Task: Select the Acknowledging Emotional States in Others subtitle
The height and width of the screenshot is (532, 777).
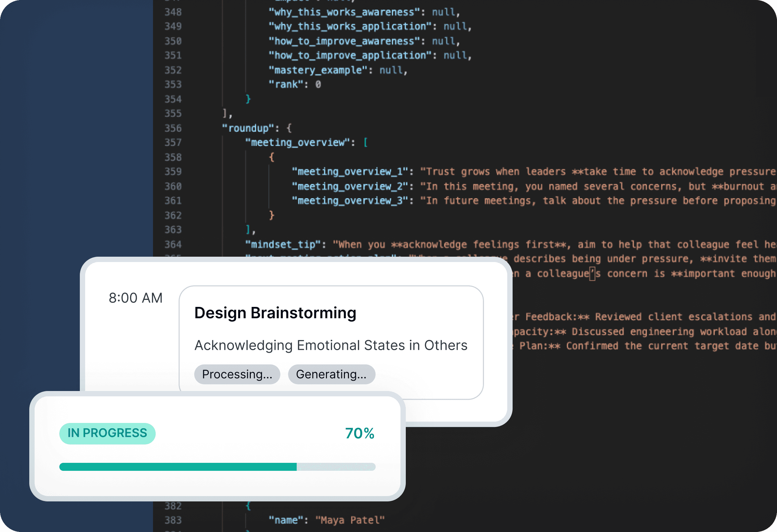Action: click(x=331, y=345)
